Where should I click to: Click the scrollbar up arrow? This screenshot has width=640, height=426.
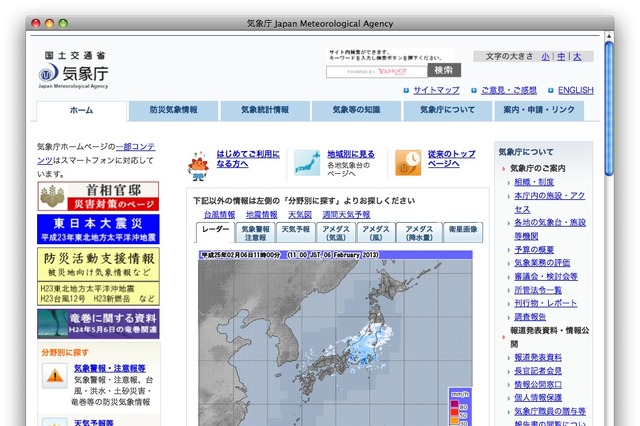click(609, 37)
